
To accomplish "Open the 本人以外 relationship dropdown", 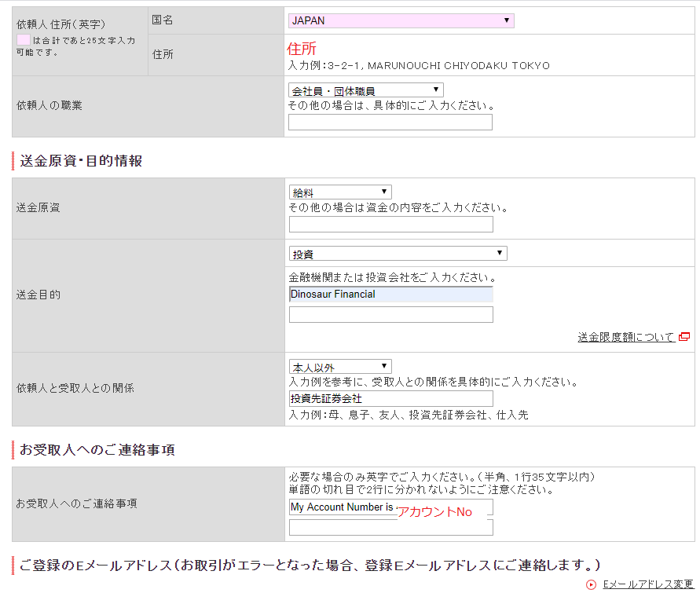I will coord(340,367).
